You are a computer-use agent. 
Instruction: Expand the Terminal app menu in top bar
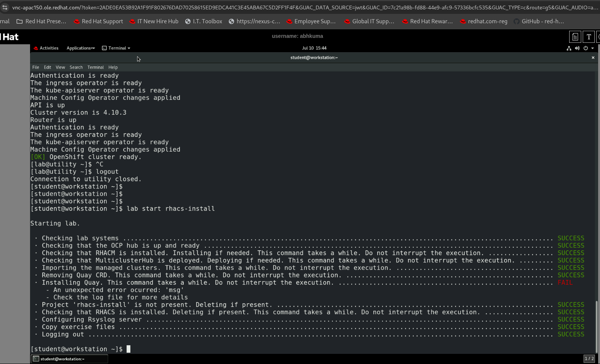click(116, 48)
